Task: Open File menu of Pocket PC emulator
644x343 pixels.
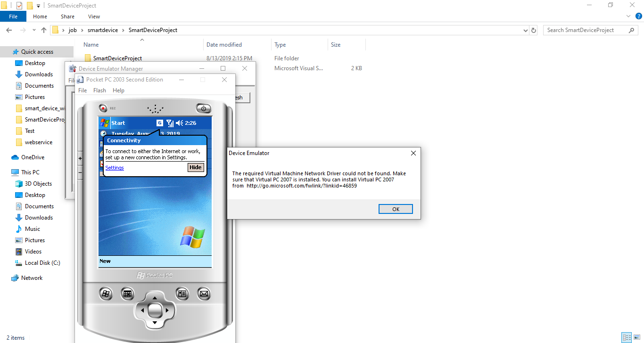Action: click(83, 90)
